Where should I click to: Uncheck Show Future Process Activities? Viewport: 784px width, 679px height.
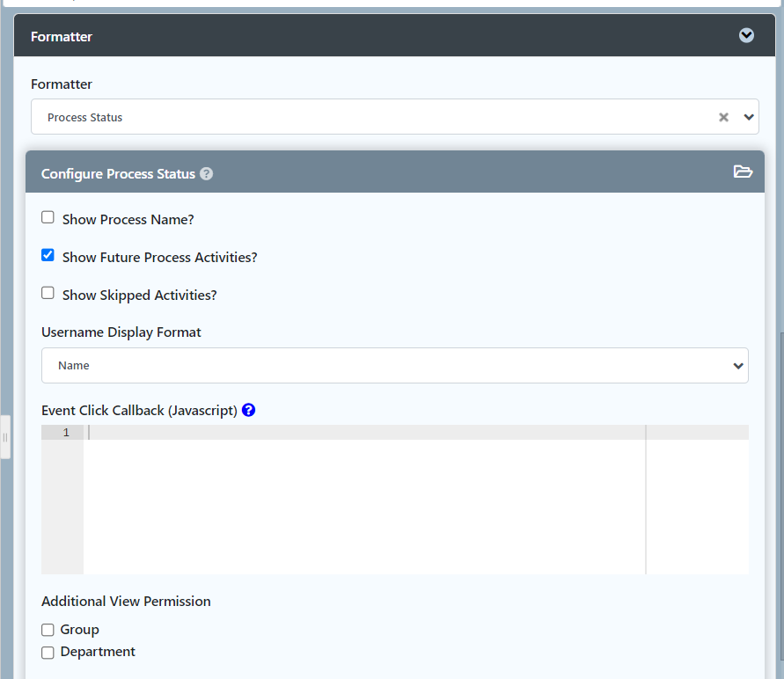[x=48, y=256]
